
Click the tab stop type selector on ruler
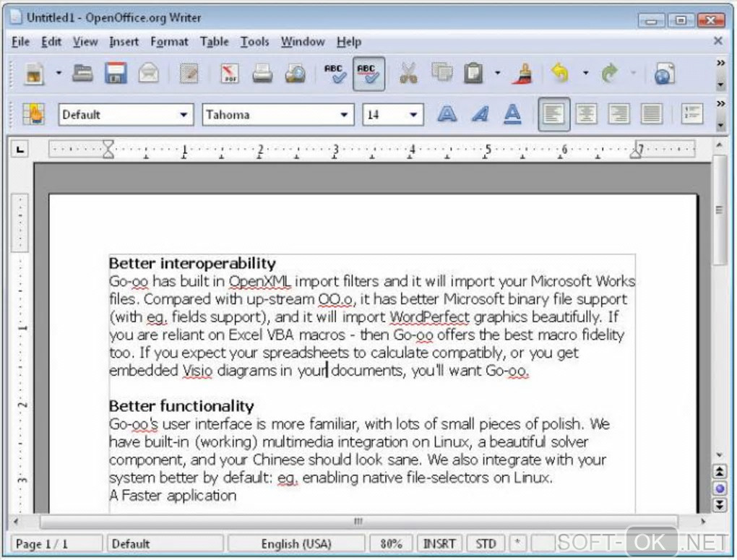20,150
